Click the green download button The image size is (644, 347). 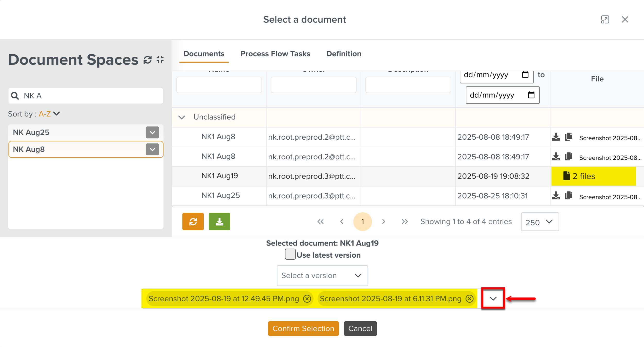pyautogui.click(x=219, y=222)
